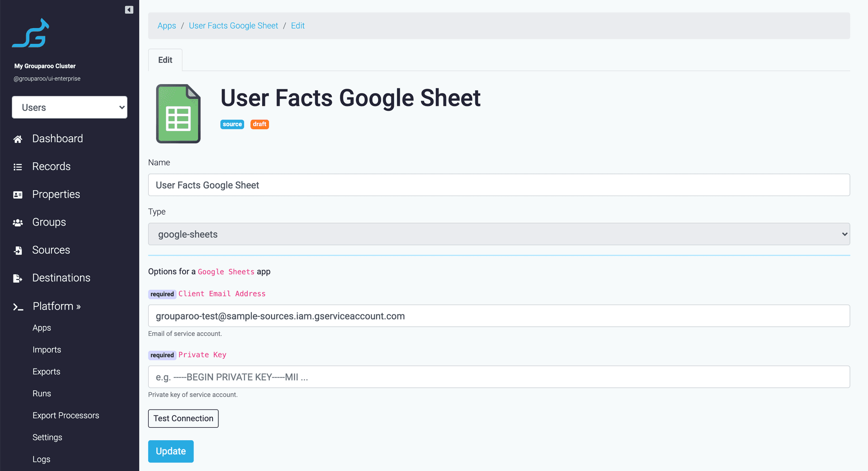Open the Destinations page
Screen dimensions: 868x471
(61, 278)
